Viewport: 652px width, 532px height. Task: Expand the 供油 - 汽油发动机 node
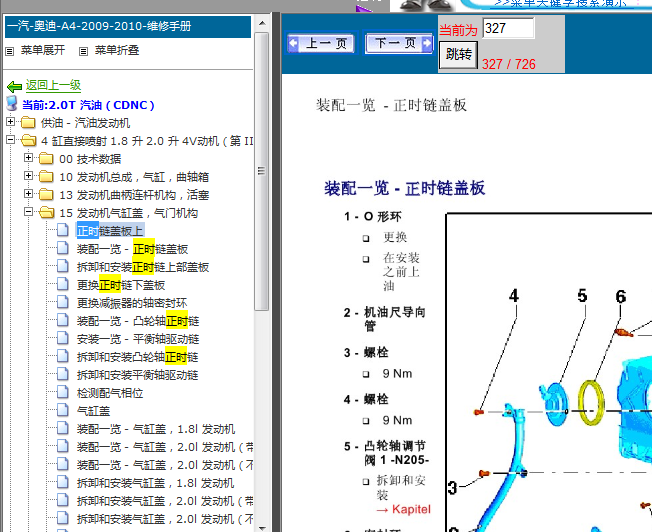pos(10,122)
